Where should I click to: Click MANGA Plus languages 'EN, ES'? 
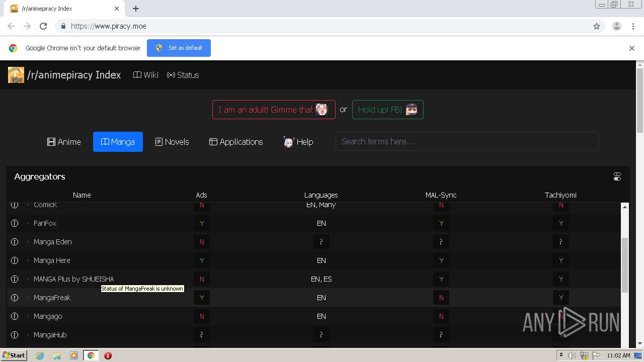tap(321, 279)
